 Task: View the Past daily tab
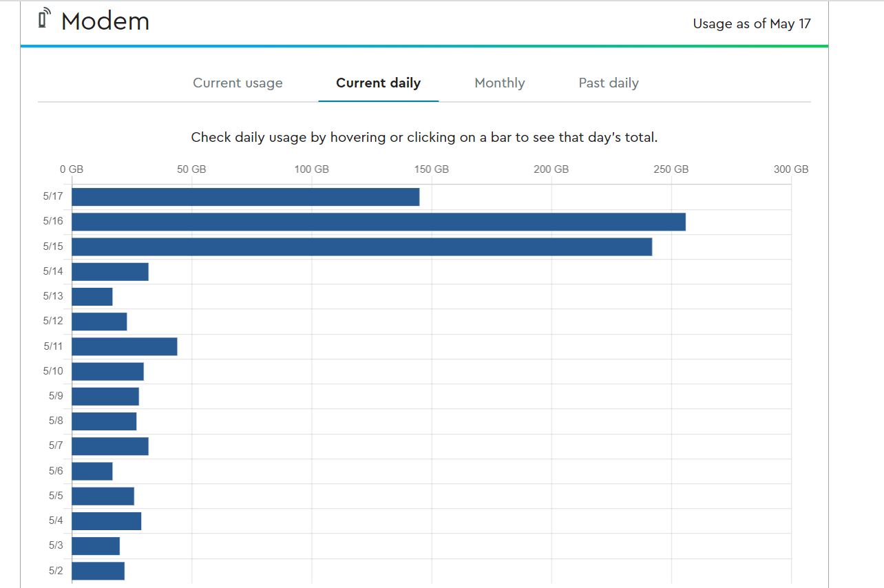pyautogui.click(x=608, y=83)
